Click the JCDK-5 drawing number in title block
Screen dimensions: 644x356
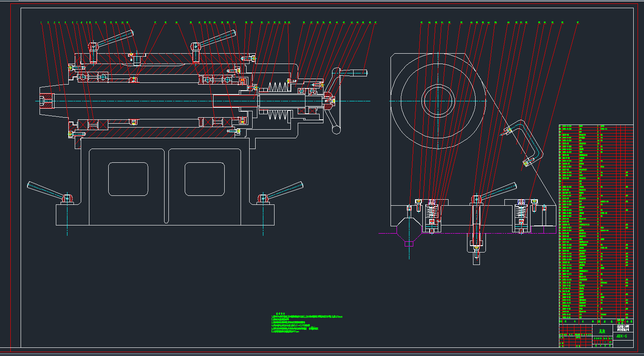621,336
